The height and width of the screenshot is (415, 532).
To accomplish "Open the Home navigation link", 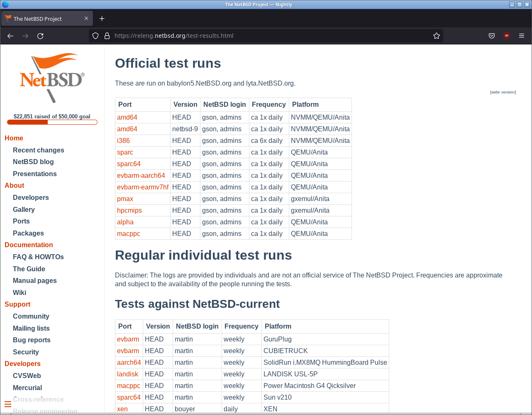I will click(14, 138).
